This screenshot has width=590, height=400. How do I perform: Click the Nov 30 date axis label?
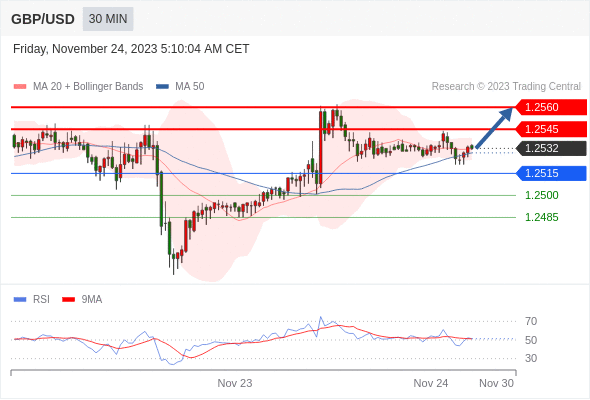(x=496, y=383)
